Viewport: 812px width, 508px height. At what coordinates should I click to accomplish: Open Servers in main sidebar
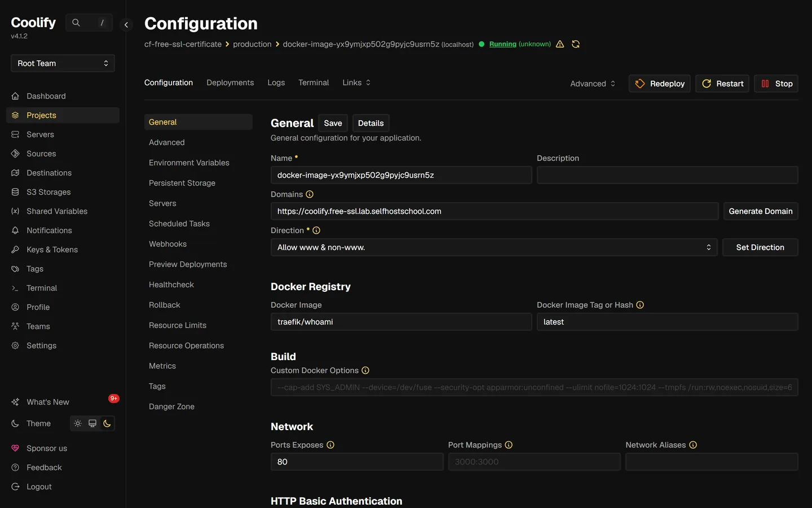click(63, 134)
